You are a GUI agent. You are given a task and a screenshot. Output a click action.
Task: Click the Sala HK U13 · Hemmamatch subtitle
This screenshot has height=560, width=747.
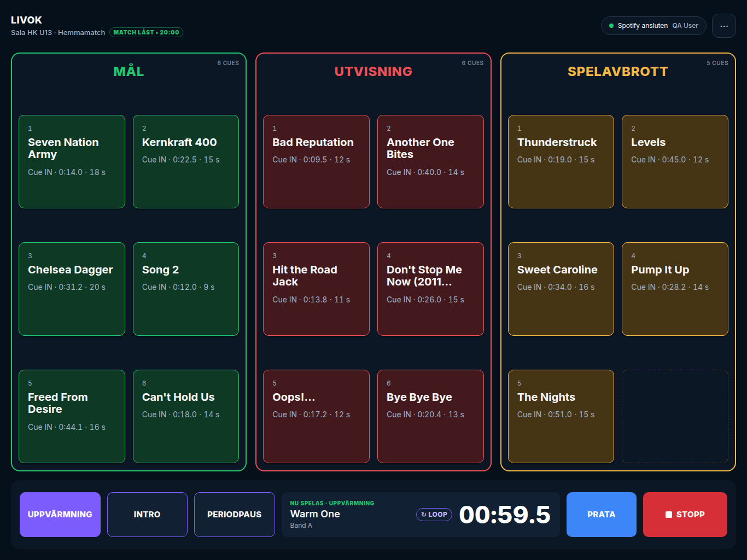[58, 33]
